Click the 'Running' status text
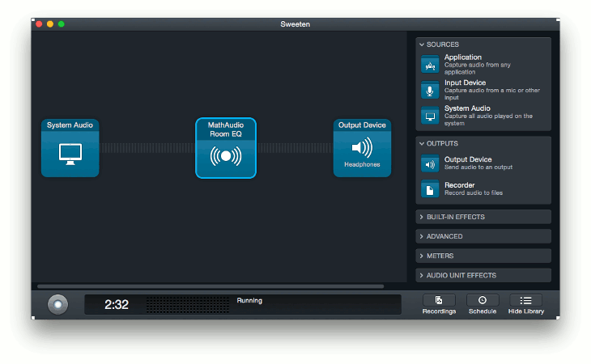591x364 pixels. 249,300
